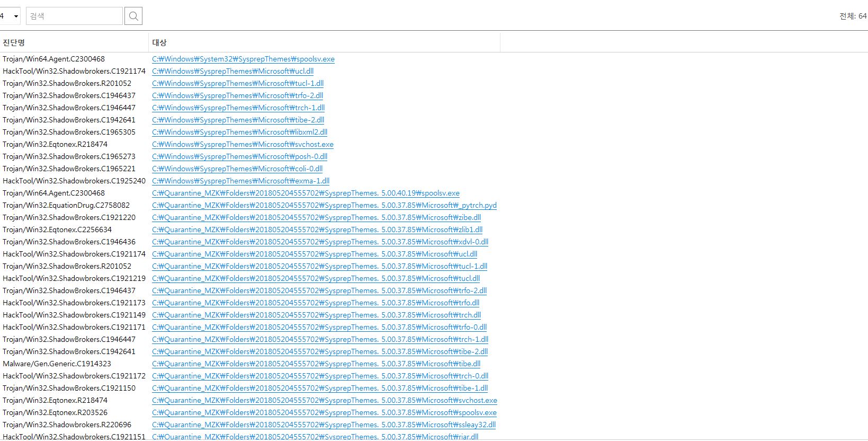Open the Windows SysprepThemes posh-0.dll link
This screenshot has width=868, height=441.
point(239,156)
